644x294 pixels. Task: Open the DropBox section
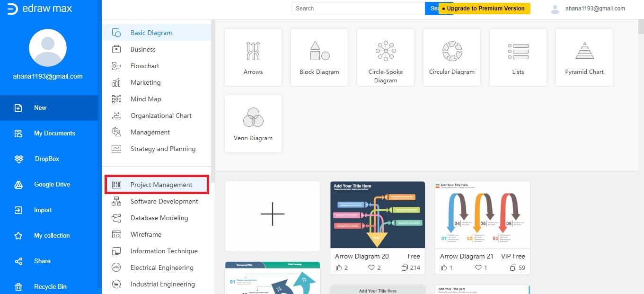click(x=49, y=159)
